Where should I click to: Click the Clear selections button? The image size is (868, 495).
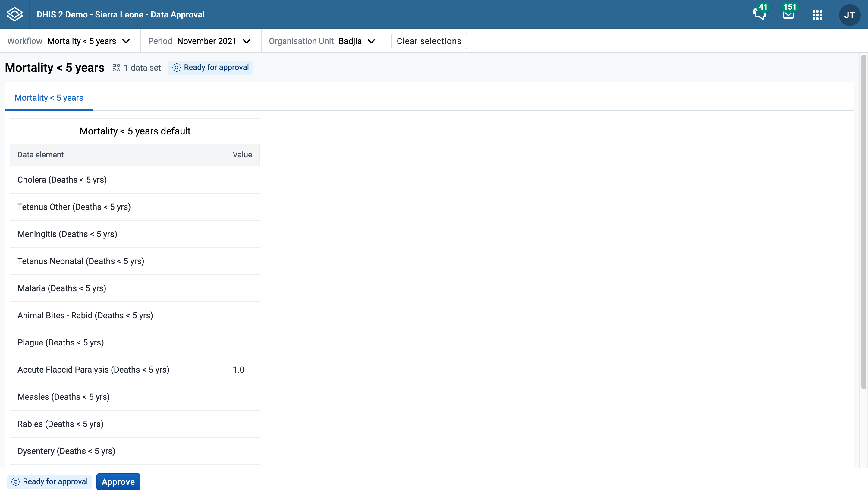click(429, 41)
